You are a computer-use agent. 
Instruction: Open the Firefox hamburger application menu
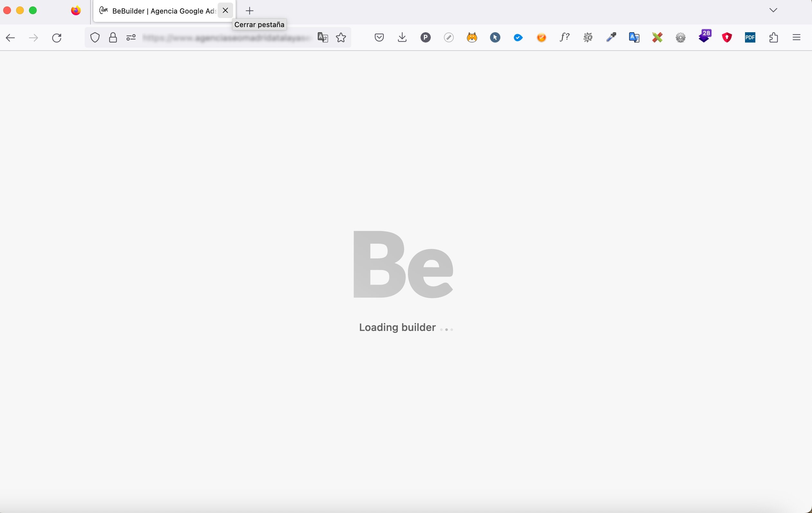(x=797, y=37)
